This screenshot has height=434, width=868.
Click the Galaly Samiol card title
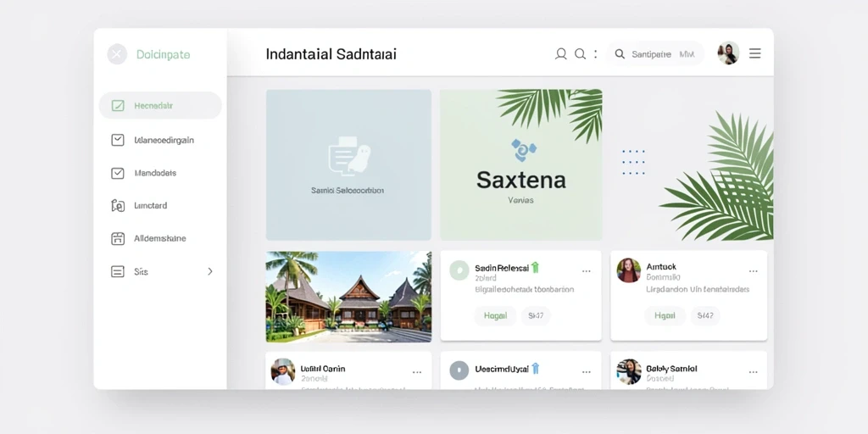coord(671,369)
